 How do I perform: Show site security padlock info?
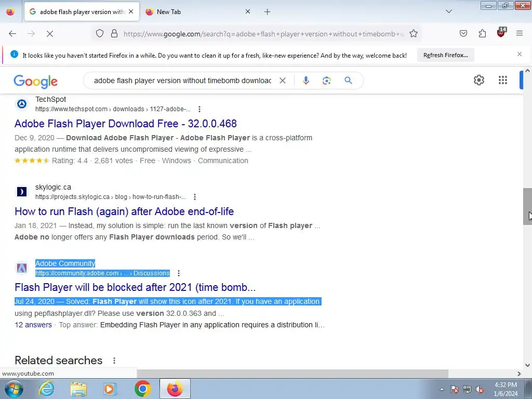click(x=114, y=34)
